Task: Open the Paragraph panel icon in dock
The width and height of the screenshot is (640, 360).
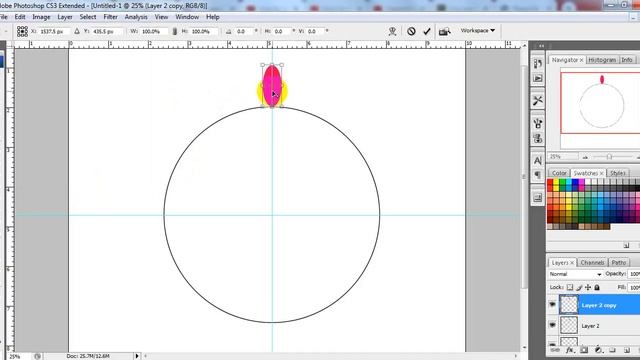Action: tap(538, 175)
